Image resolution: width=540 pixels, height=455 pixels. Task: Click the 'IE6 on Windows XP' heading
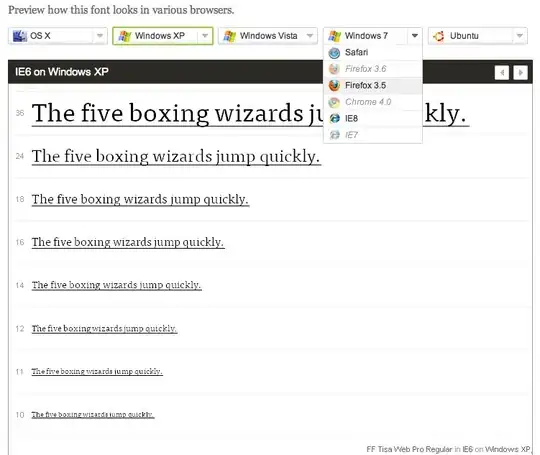(62, 72)
